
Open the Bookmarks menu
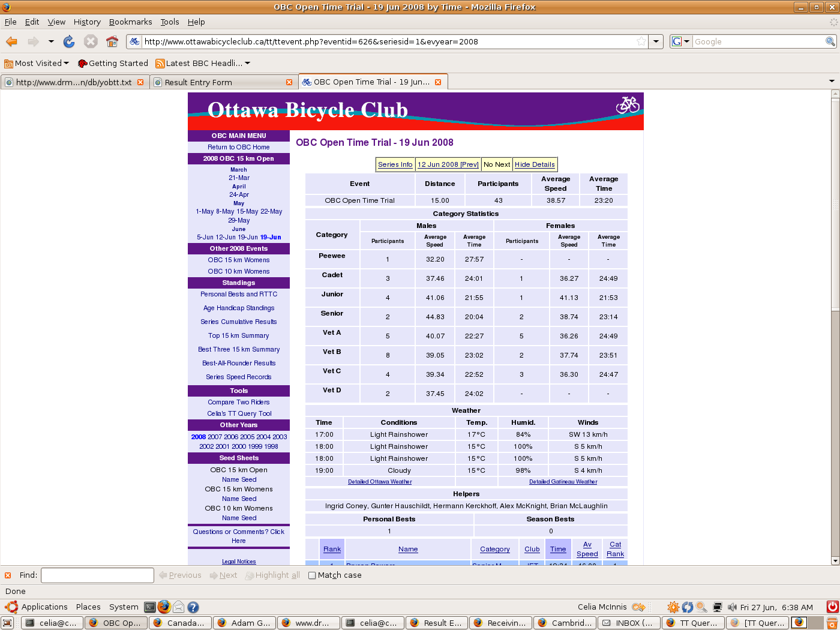[x=130, y=22]
